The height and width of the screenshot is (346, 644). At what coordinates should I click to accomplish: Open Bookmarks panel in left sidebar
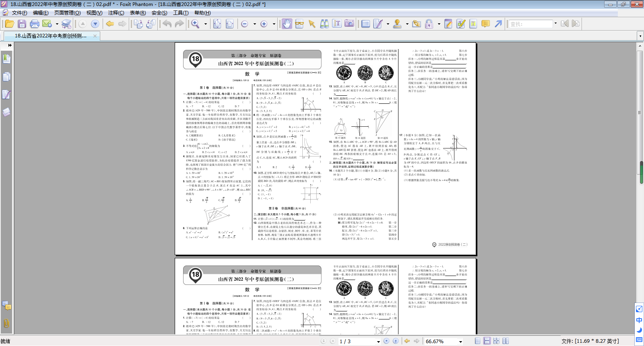(6, 59)
